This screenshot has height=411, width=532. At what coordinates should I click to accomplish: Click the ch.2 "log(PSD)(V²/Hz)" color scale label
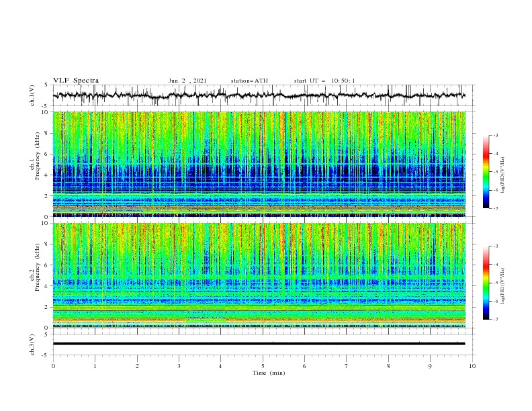[503, 285]
